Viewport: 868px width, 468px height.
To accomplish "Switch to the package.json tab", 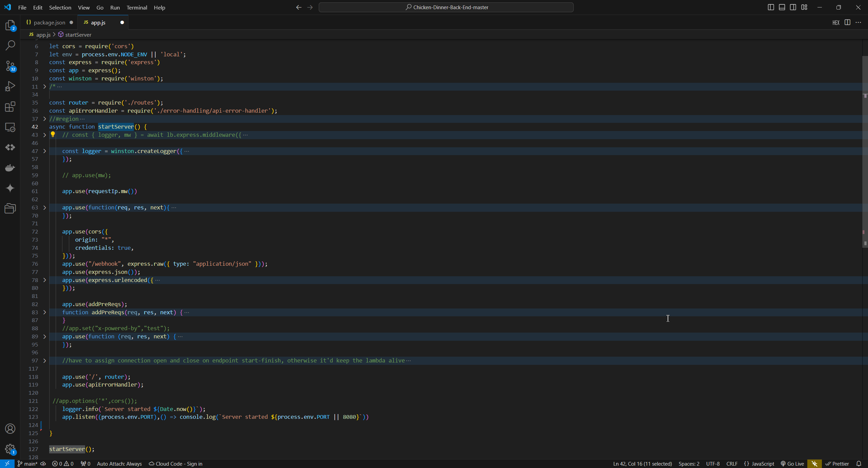I will (x=49, y=22).
